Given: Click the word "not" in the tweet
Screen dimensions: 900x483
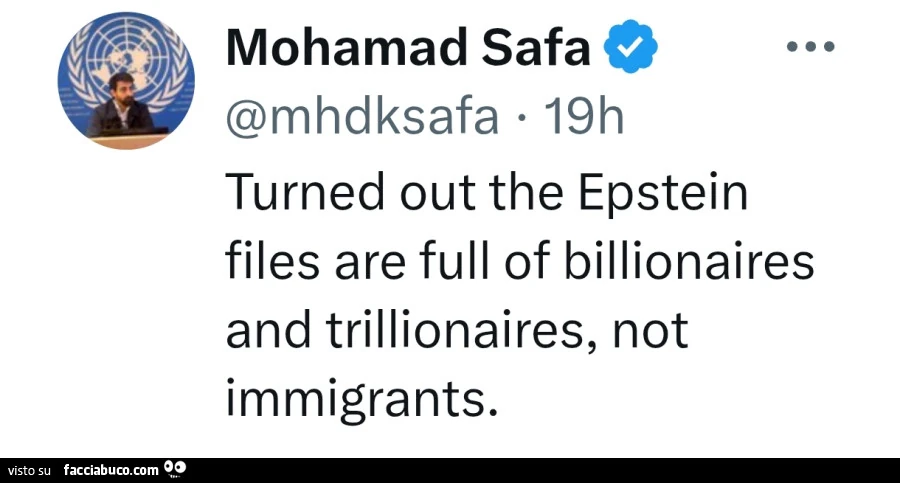Looking at the screenshot, I should point(651,331).
